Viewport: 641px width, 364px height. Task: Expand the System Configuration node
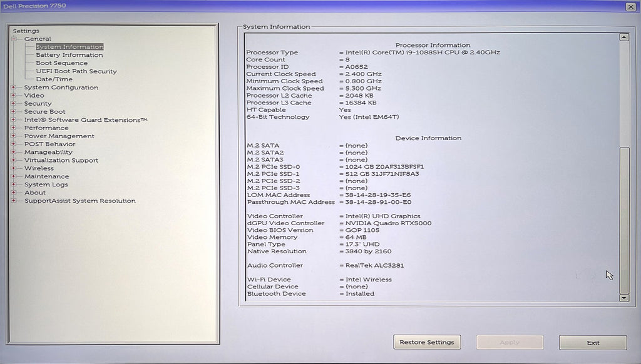tap(14, 88)
